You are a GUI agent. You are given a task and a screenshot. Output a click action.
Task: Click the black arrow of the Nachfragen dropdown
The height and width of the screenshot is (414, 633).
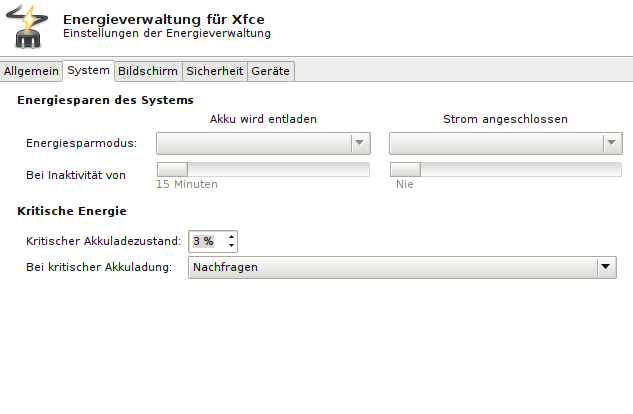pyautogui.click(x=605, y=266)
